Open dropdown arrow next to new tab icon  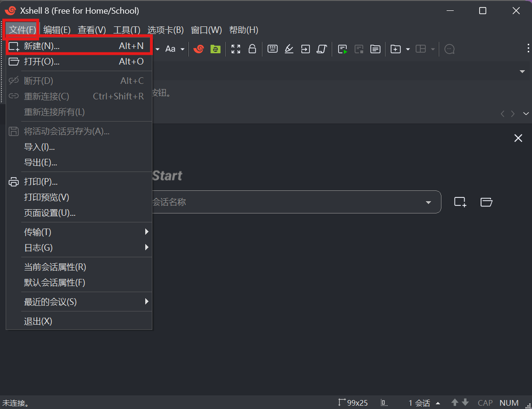408,49
